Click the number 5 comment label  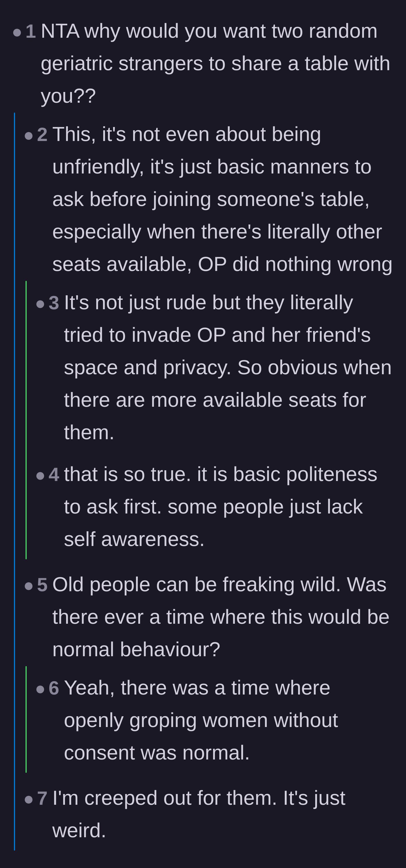coord(42,585)
